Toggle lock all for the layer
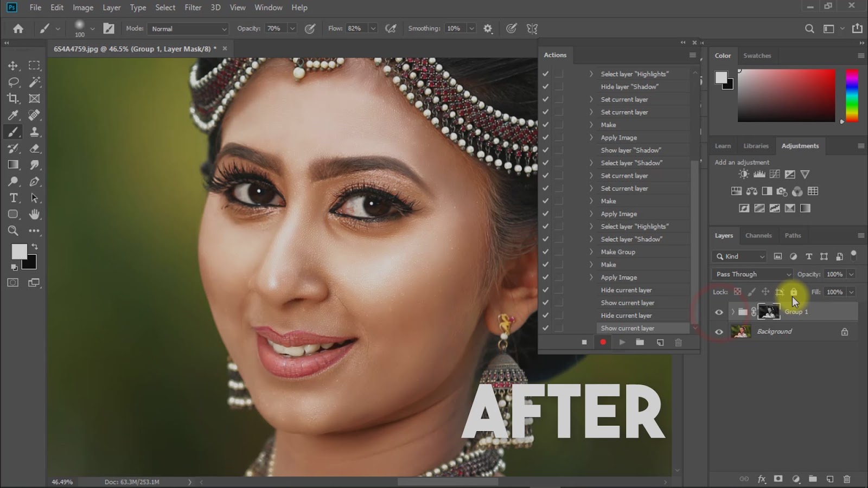This screenshot has height=488, width=868. coord(794,292)
